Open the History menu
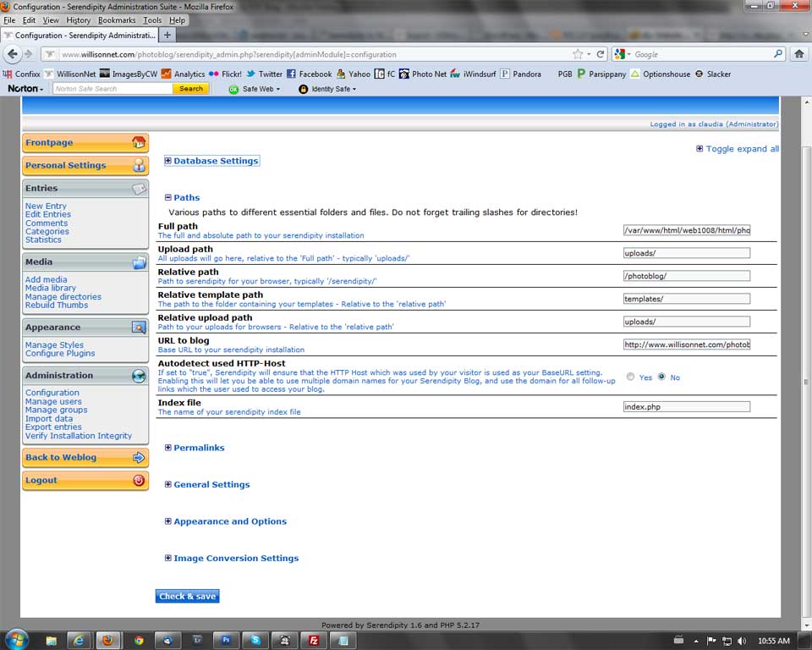 (x=78, y=19)
